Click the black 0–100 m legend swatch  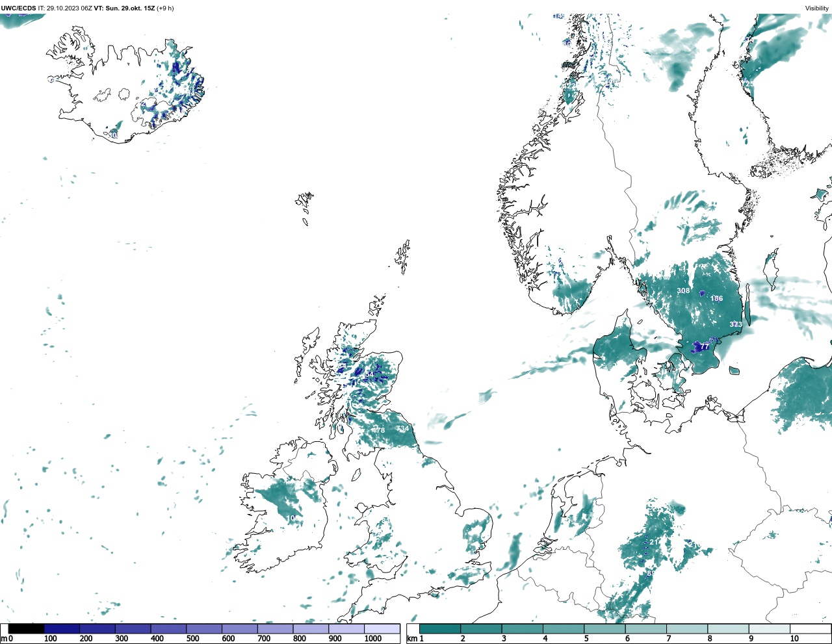coord(27,628)
